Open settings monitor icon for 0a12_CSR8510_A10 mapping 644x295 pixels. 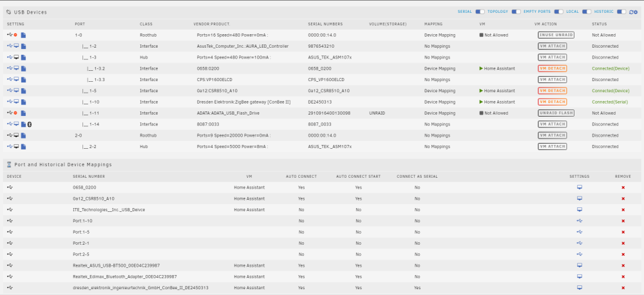(x=580, y=198)
